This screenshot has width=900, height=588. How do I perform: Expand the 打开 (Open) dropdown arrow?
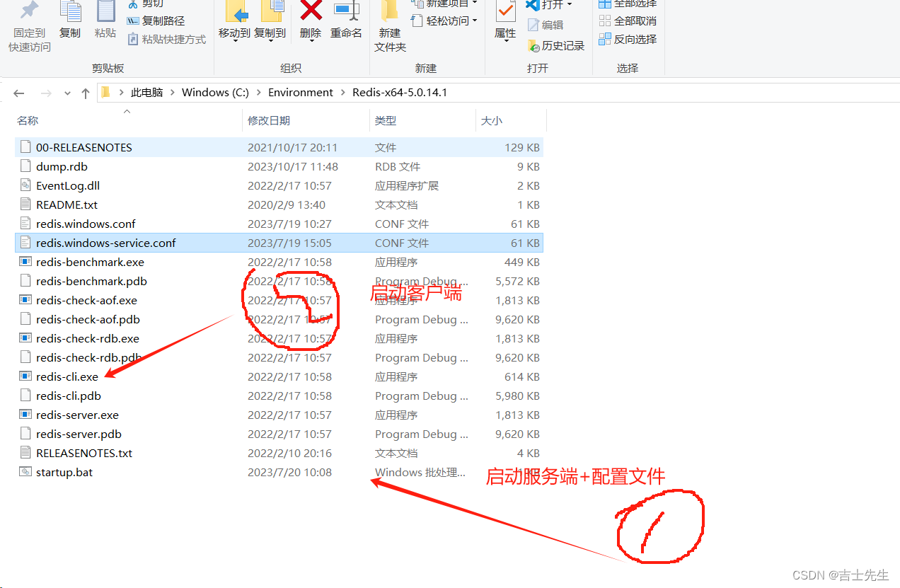point(569,5)
